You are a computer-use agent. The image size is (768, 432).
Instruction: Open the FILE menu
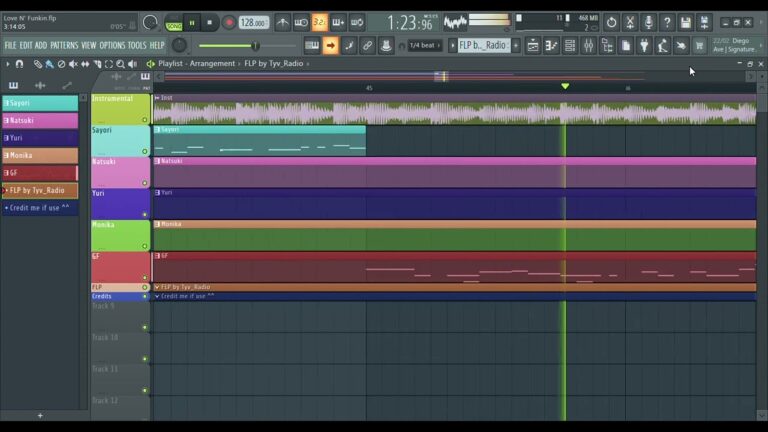click(x=10, y=46)
